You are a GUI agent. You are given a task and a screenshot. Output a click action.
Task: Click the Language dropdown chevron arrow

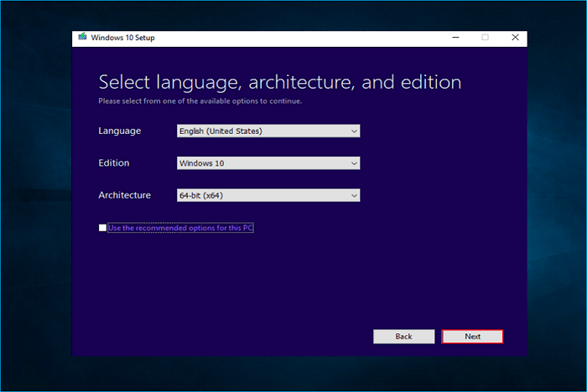[x=354, y=131]
